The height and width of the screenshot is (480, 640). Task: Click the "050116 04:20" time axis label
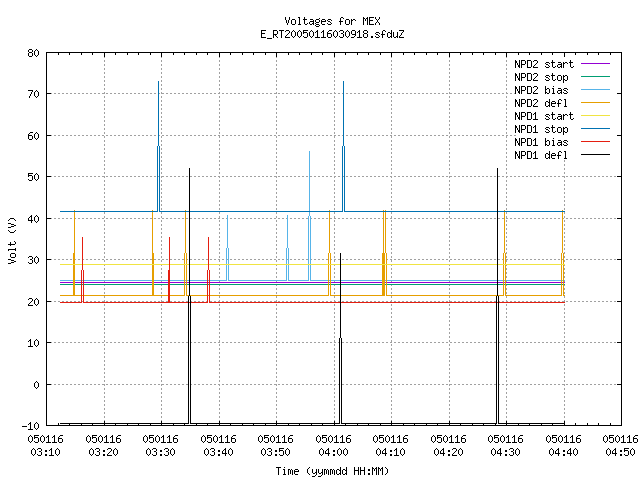pos(449,446)
